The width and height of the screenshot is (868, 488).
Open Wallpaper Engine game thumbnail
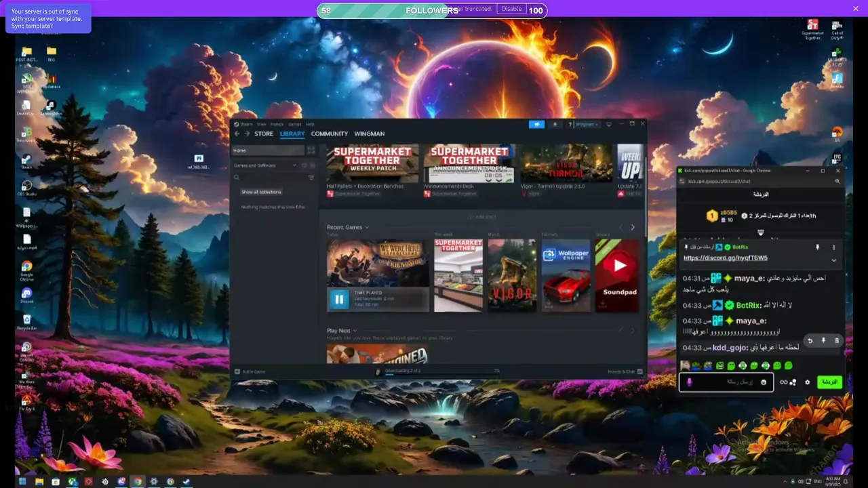coord(566,275)
